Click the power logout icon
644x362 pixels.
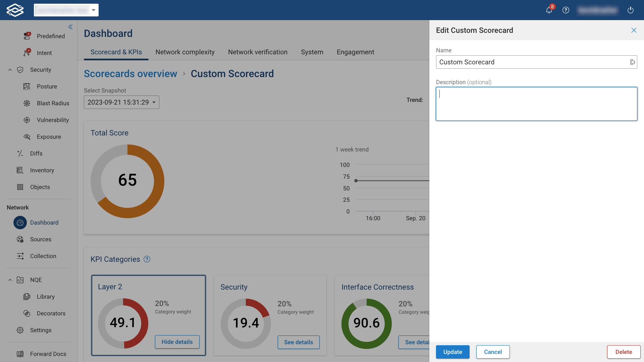pos(631,10)
